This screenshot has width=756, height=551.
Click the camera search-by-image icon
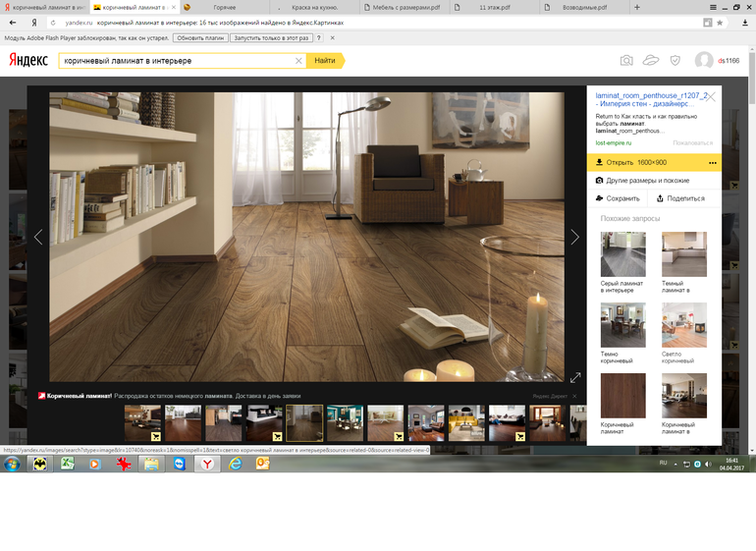click(626, 61)
